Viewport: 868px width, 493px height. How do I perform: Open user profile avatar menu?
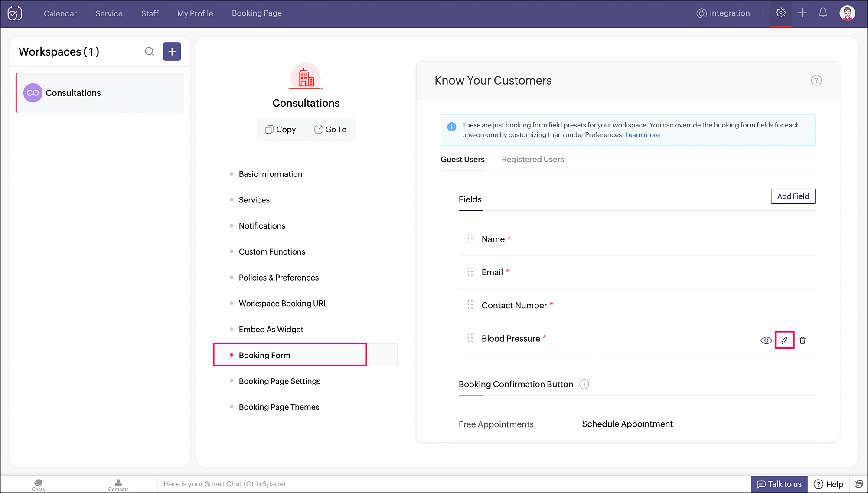click(847, 13)
